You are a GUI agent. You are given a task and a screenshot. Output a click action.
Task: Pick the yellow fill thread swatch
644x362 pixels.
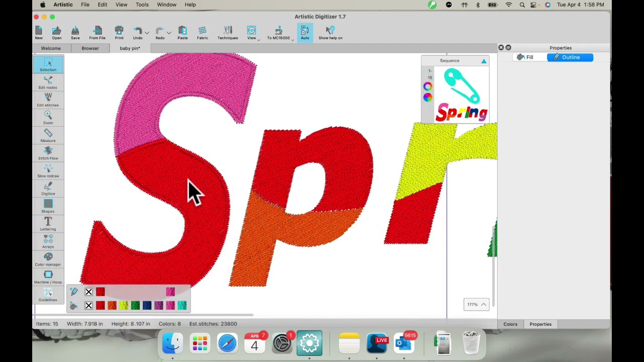123,305
